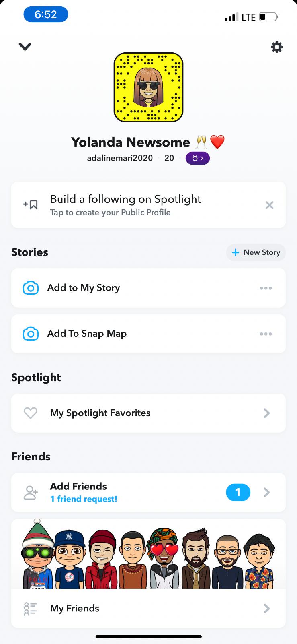The image size is (297, 644).
Task: Tap the camera icon beside Add To Snap Map
Action: 31,334
